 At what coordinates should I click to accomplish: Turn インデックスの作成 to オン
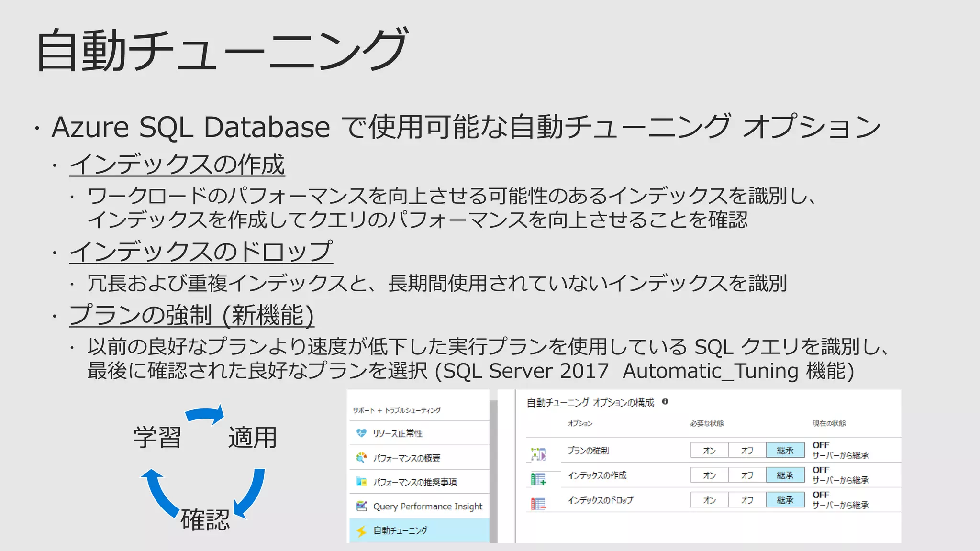coord(709,475)
